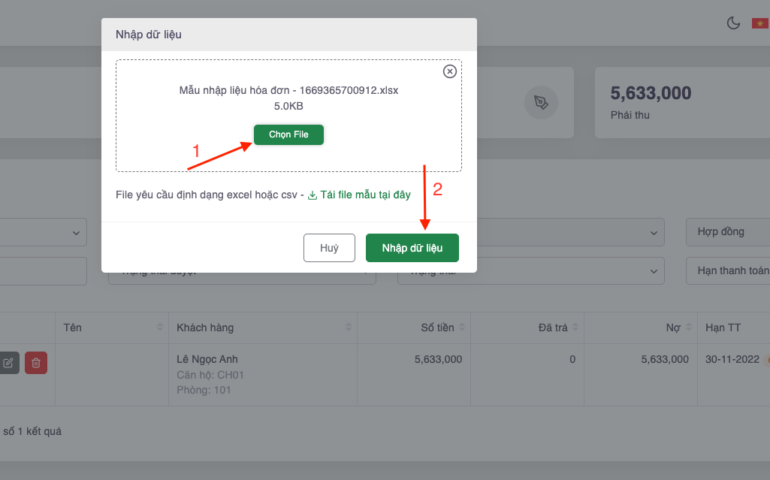Switch language via Vietnam flag
This screenshot has height=480, width=770.
[760, 23]
